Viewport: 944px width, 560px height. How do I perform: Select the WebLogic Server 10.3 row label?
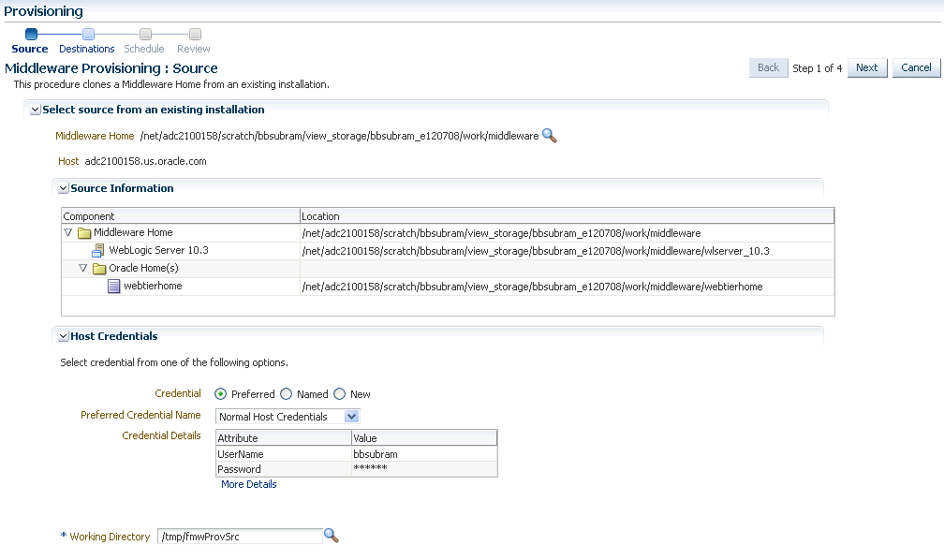point(158,250)
